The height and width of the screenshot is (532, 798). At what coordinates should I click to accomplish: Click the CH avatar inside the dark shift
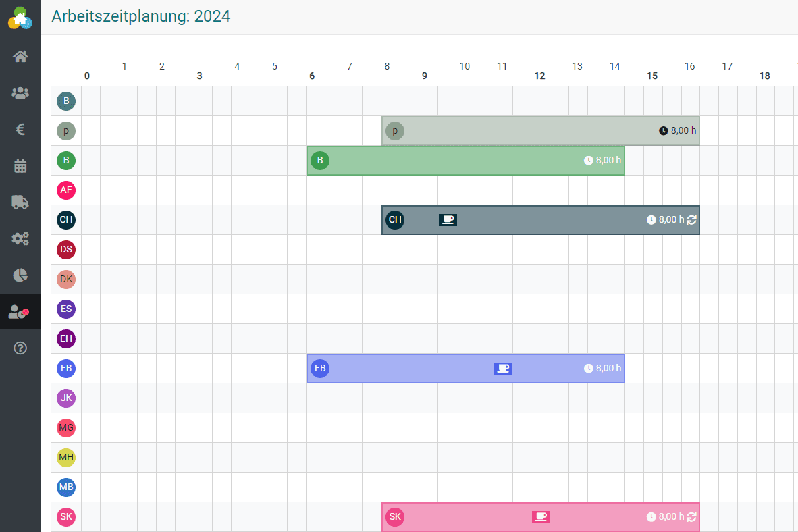click(395, 220)
